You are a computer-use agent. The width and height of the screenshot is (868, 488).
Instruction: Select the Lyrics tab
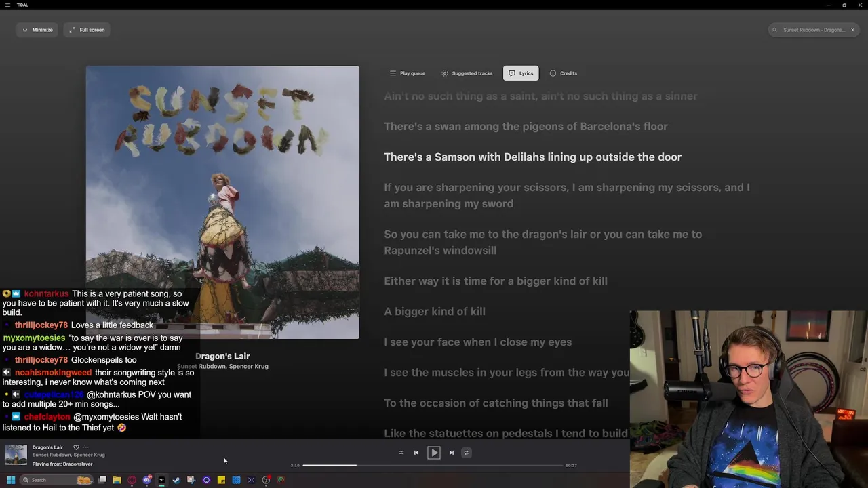[521, 73]
